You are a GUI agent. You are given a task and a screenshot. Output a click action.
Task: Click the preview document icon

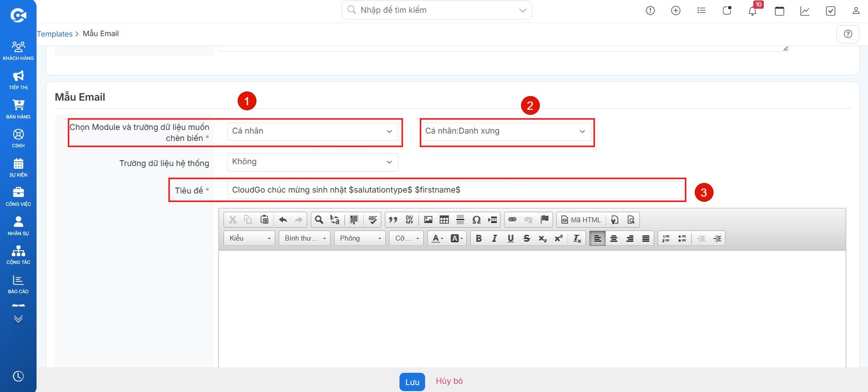tap(631, 220)
